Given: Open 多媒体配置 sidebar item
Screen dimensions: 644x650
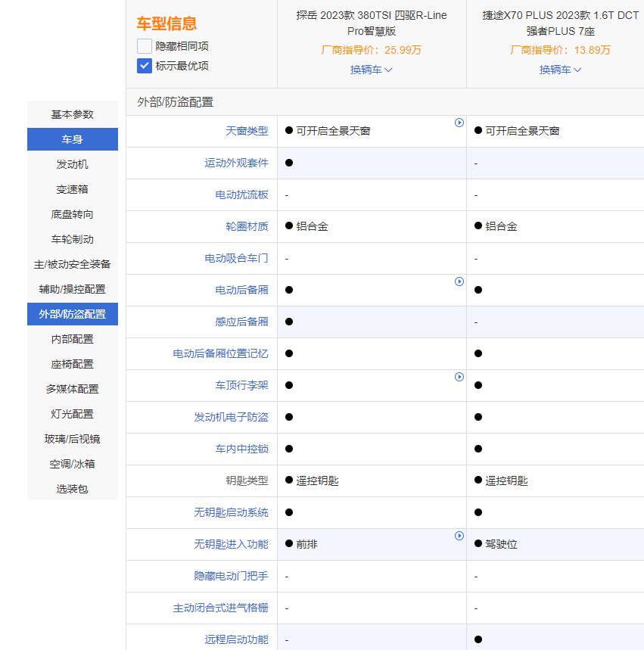Looking at the screenshot, I should [x=73, y=389].
